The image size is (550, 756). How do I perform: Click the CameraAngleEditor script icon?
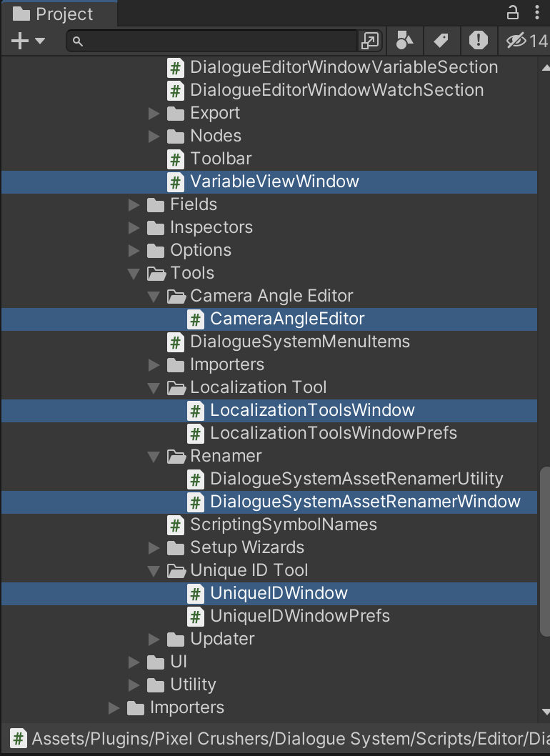tap(195, 319)
